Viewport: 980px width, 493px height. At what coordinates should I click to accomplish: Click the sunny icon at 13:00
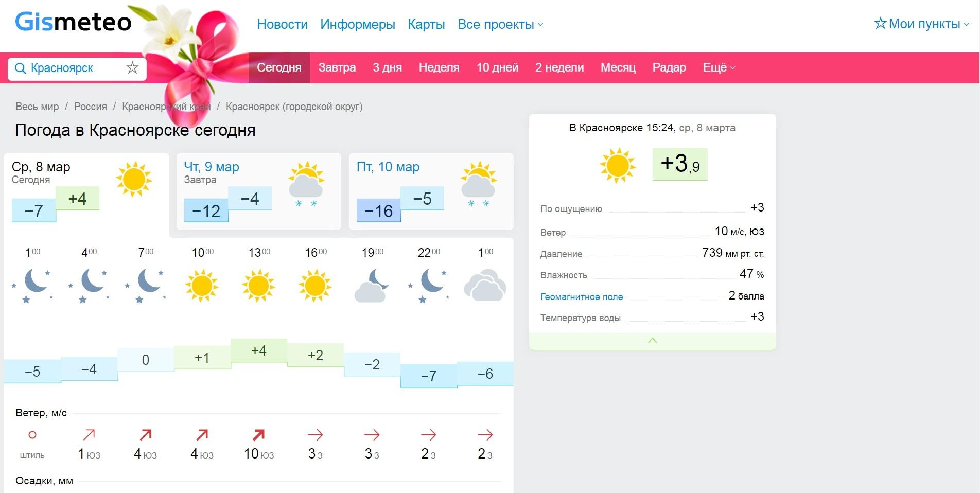[258, 286]
